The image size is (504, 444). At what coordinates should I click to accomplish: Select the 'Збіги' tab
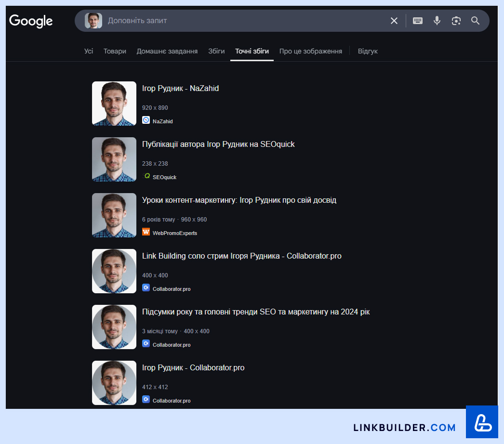point(216,51)
